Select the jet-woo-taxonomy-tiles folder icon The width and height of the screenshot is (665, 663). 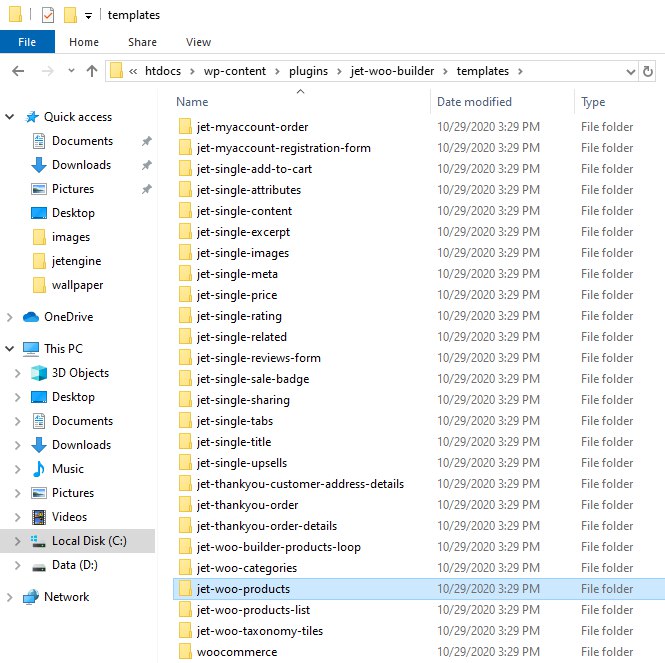(x=185, y=630)
